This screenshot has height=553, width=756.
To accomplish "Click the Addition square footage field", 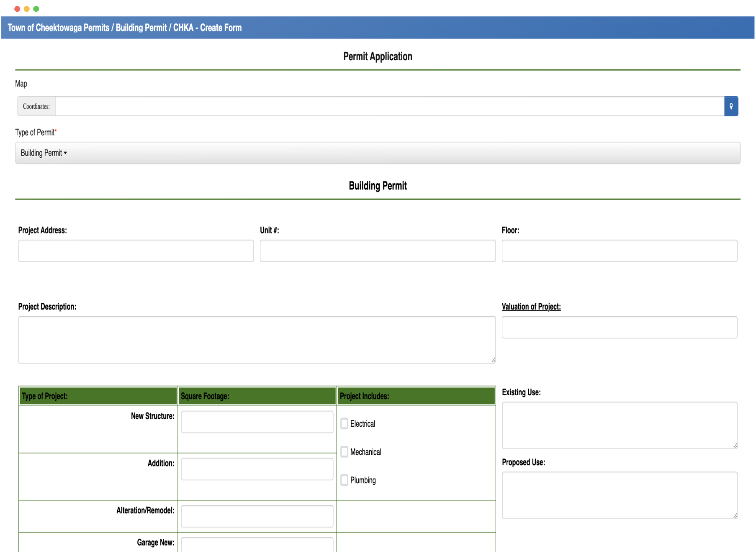I will pos(257,469).
